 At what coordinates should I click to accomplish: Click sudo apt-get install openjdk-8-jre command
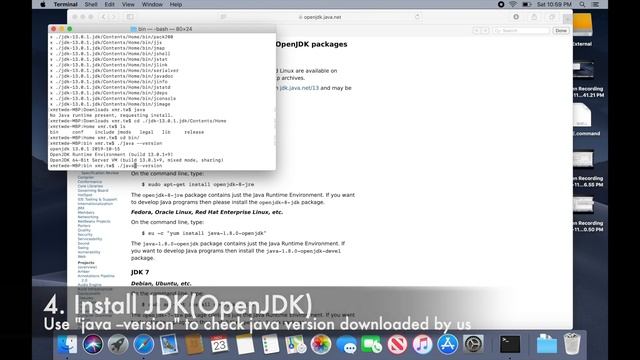198,184
